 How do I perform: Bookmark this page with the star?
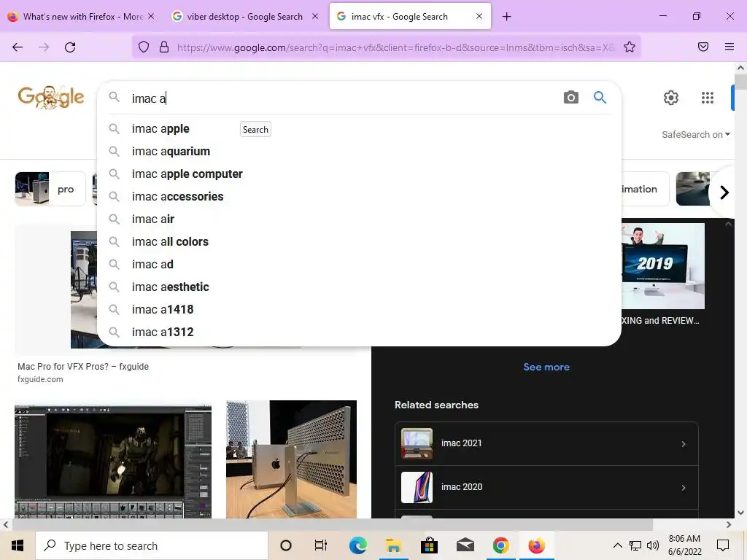click(630, 47)
